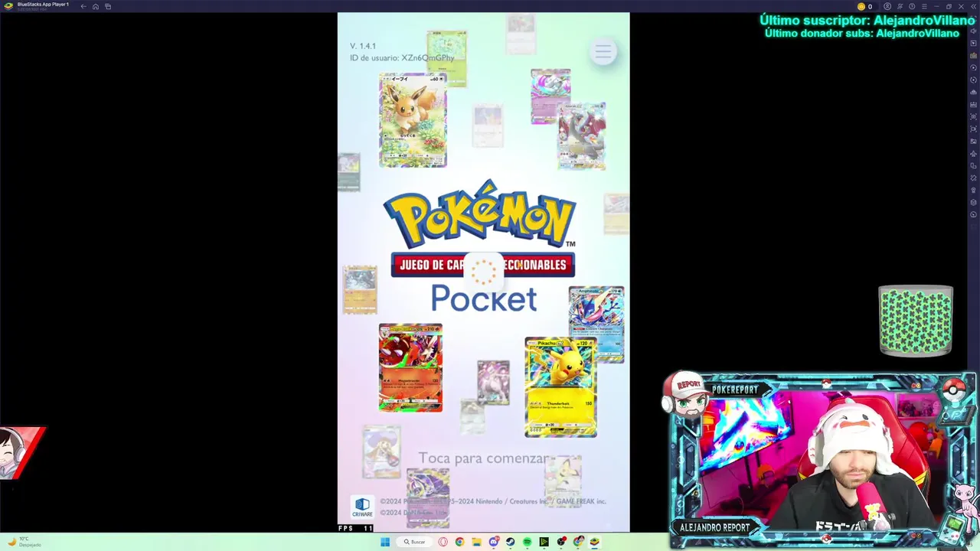Open the hamburger menu in Pokémon Pocket
Image resolution: width=980 pixels, height=551 pixels.
(x=603, y=52)
